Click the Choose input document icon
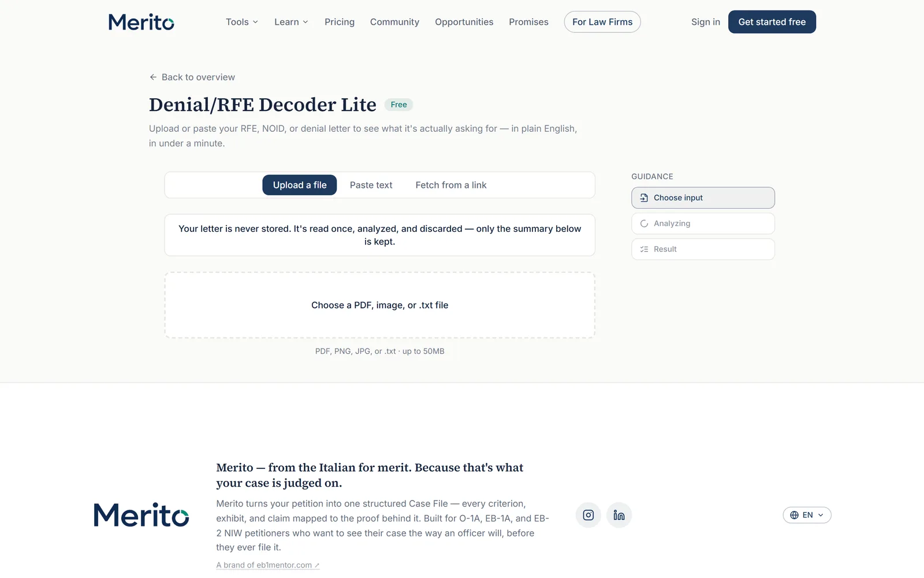This screenshot has width=924, height=578. [644, 198]
